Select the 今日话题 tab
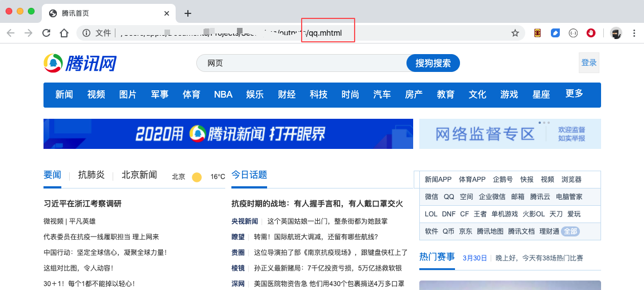This screenshot has height=290, width=644. pos(249,175)
